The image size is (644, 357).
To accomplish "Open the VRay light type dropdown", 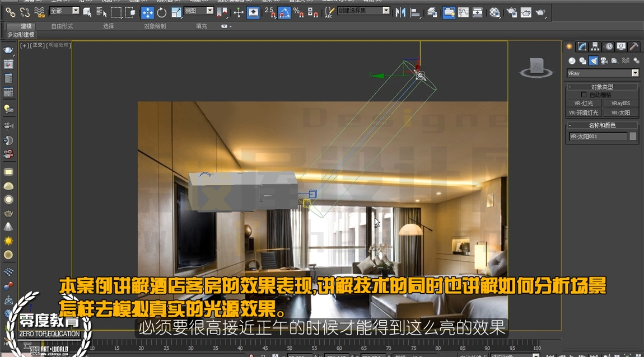I will (603, 73).
